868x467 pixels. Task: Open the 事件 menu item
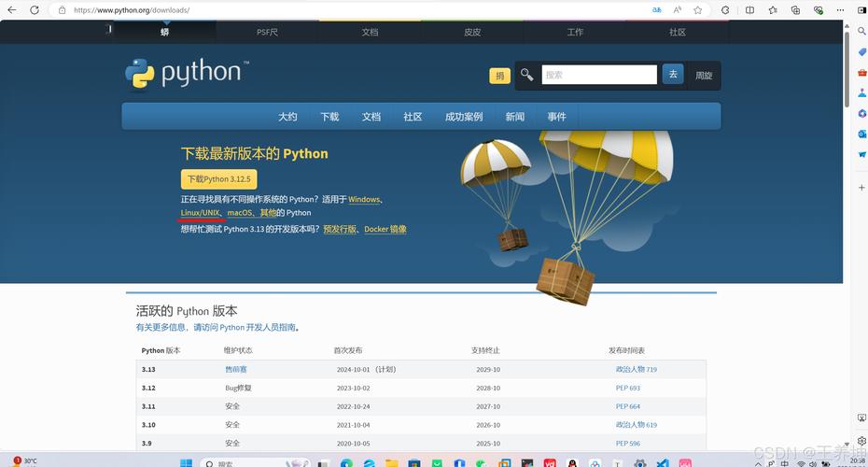[556, 117]
